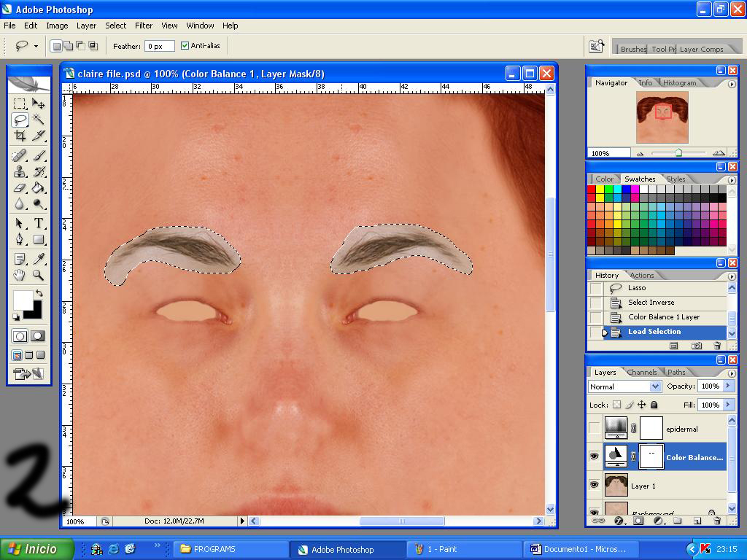Switch to the Channels tab
The image size is (747, 560).
click(x=642, y=373)
